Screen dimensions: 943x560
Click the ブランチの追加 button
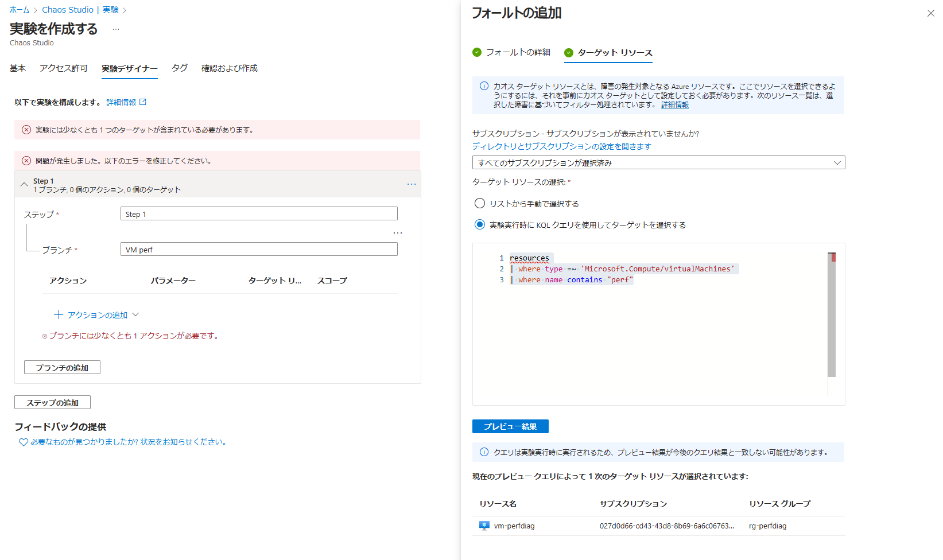click(x=62, y=367)
